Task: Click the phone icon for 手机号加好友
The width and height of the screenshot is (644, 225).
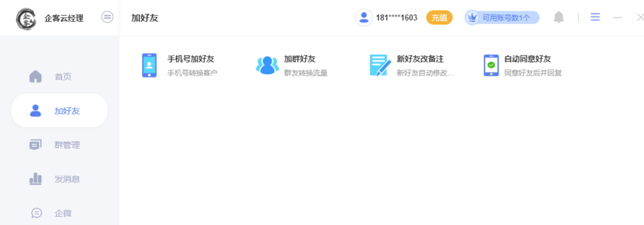Action: 149,65
